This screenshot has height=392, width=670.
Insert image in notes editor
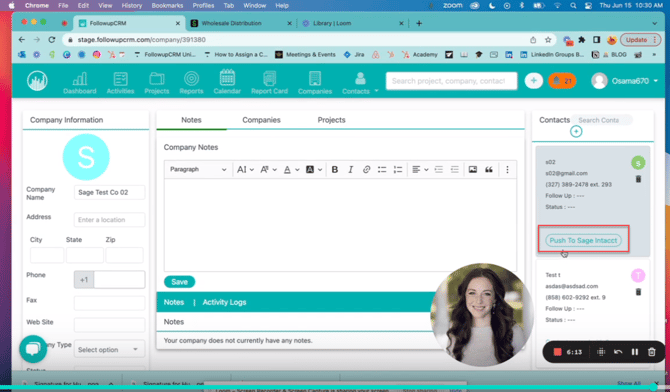pos(473,170)
